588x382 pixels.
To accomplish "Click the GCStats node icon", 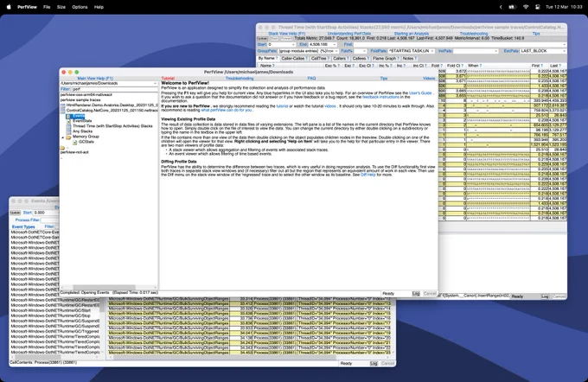I will [x=75, y=142].
